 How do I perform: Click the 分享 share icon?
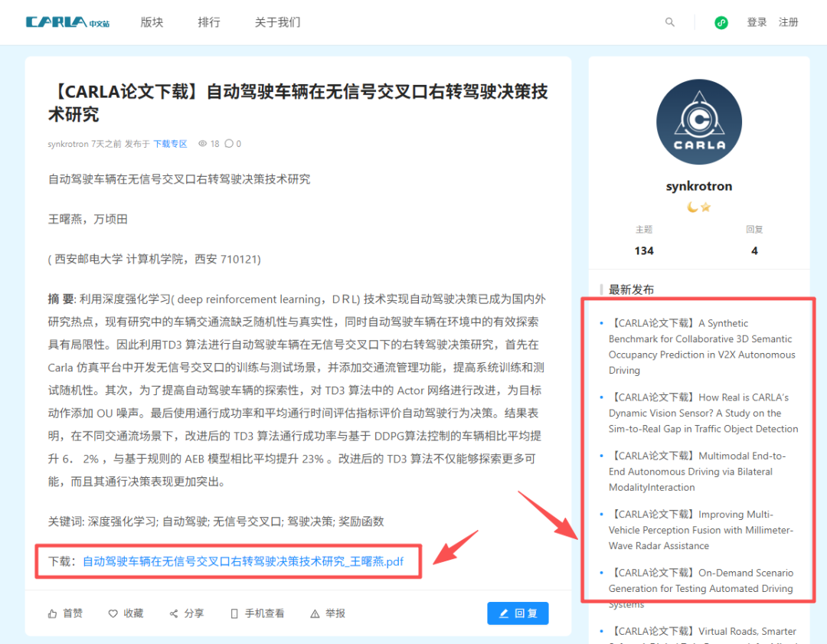coord(174,613)
